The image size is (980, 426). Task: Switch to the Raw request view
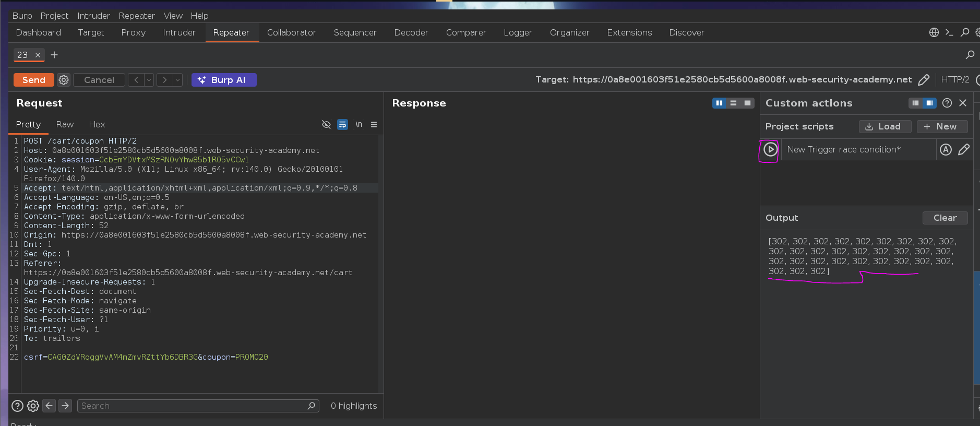click(65, 124)
